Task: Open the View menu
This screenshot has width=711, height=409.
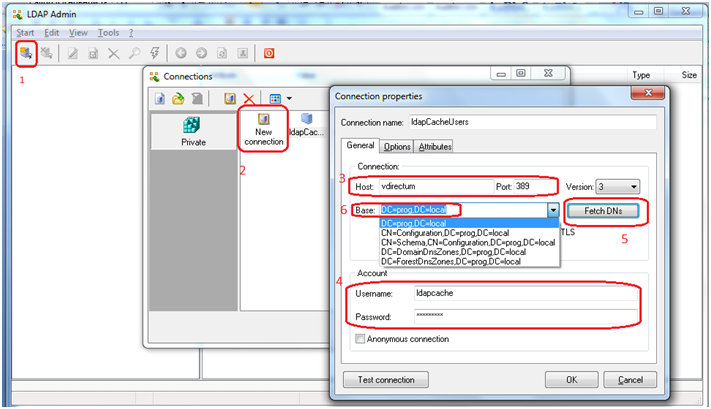Action: click(x=78, y=33)
